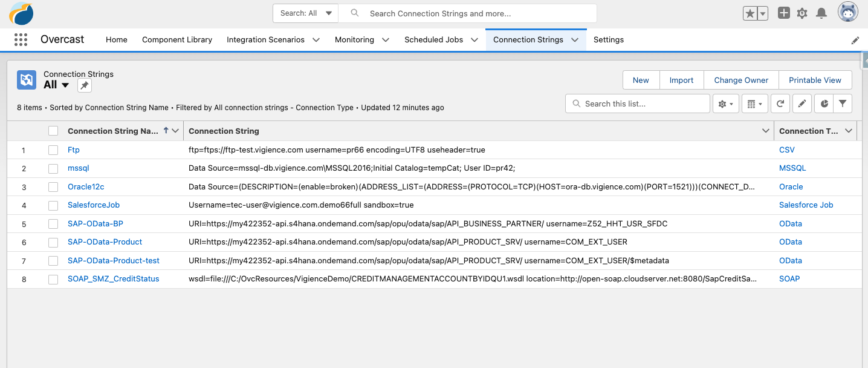Open the Ftp connection string link
Image resolution: width=868 pixels, height=368 pixels.
click(74, 149)
